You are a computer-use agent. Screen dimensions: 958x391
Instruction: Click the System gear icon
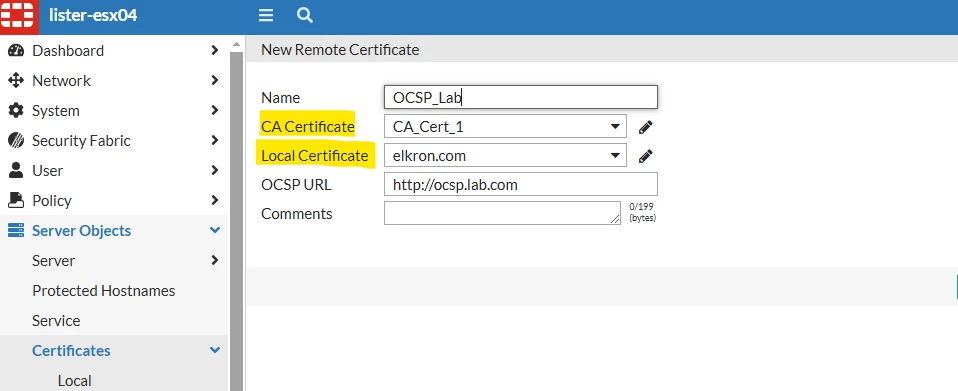point(16,111)
